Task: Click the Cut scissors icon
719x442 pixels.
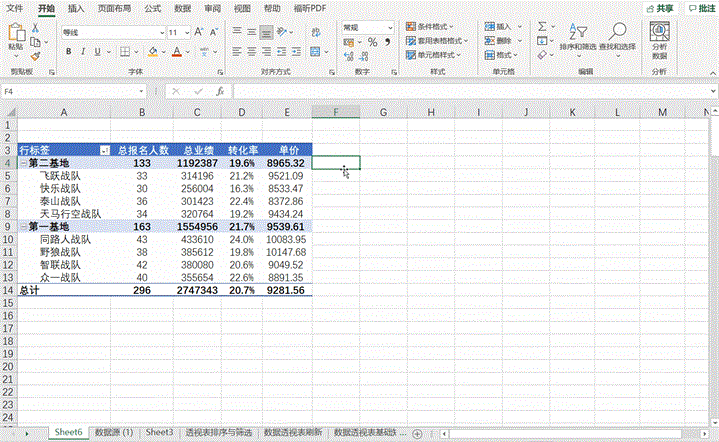Action: click(x=36, y=28)
